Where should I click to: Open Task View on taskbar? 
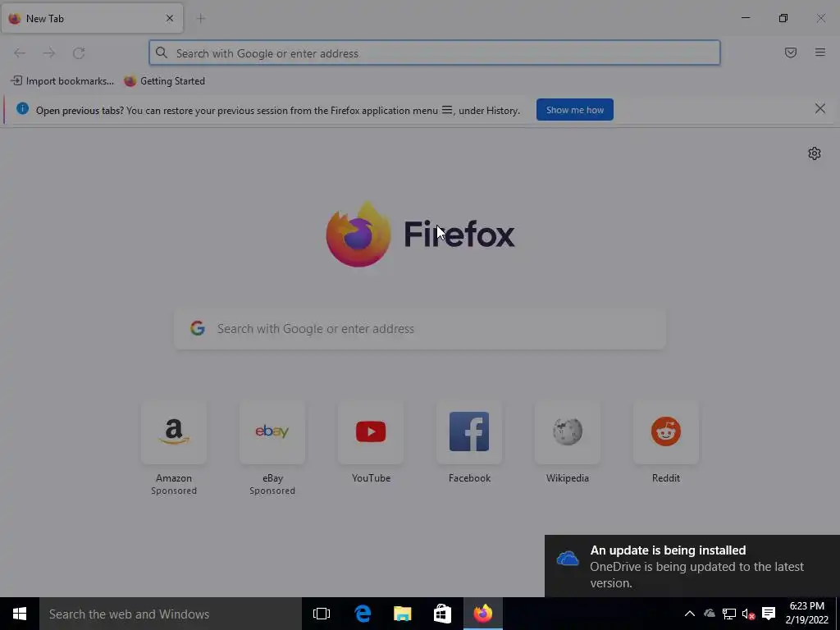coord(322,614)
